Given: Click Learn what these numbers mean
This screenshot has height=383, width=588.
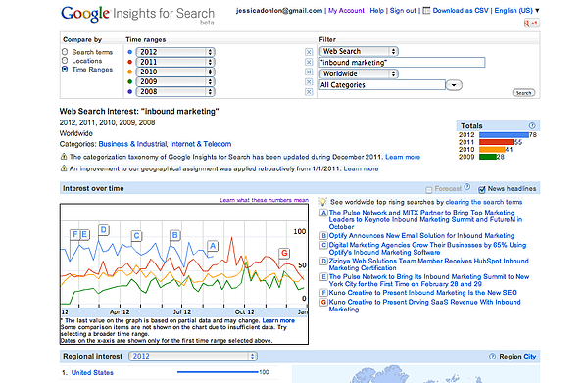Looking at the screenshot, I should pyautogui.click(x=264, y=200).
